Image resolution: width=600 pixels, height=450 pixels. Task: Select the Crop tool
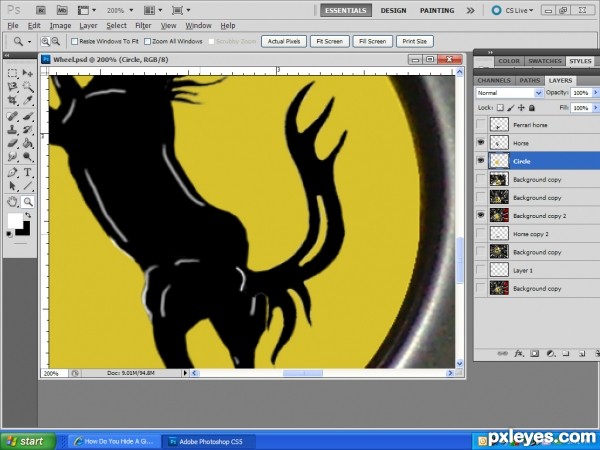coord(13,100)
